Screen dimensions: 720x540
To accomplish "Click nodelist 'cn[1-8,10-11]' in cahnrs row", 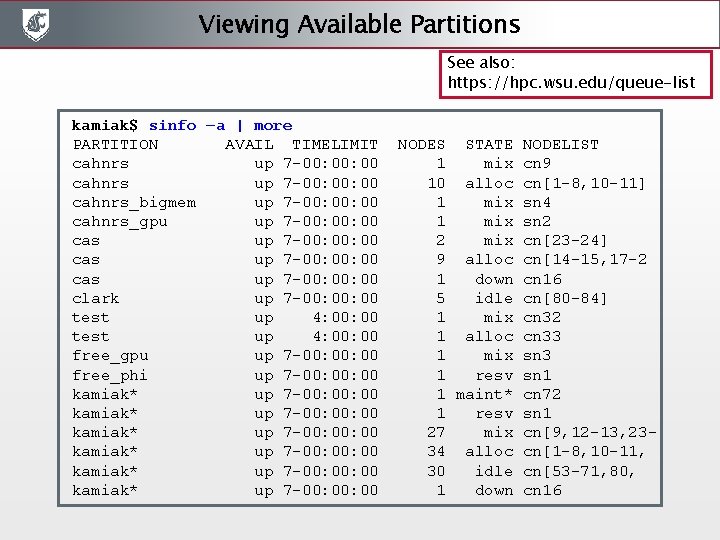I will pos(584,184).
